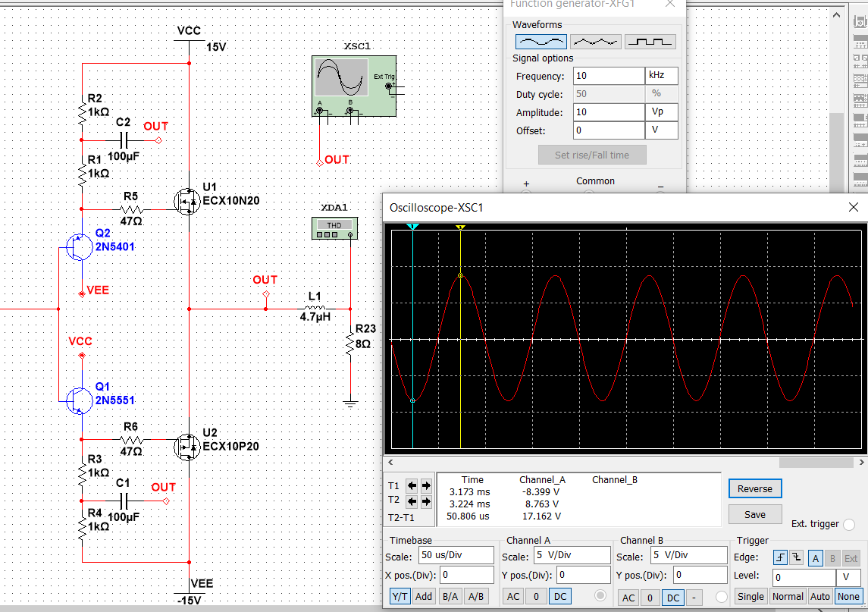Click the yellow T2 cursor marker

[x=461, y=227]
